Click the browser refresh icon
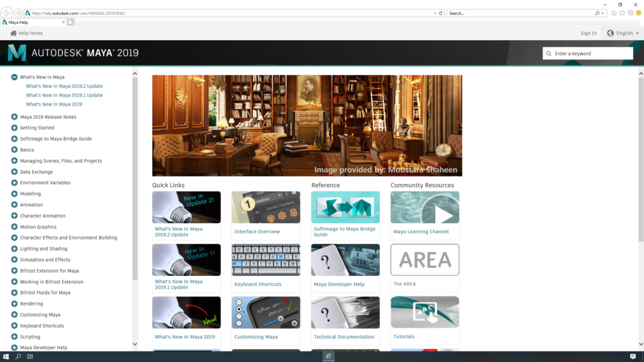 click(440, 13)
